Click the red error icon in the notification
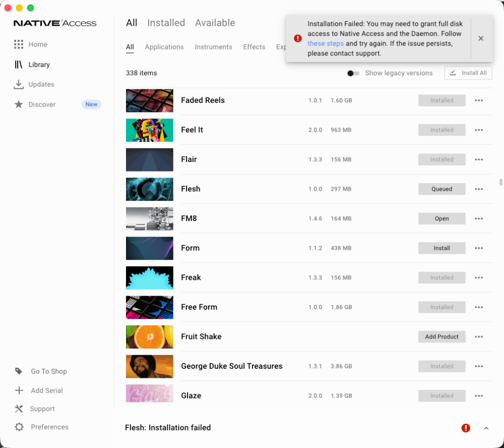Image resolution: width=504 pixels, height=448 pixels. [298, 38]
